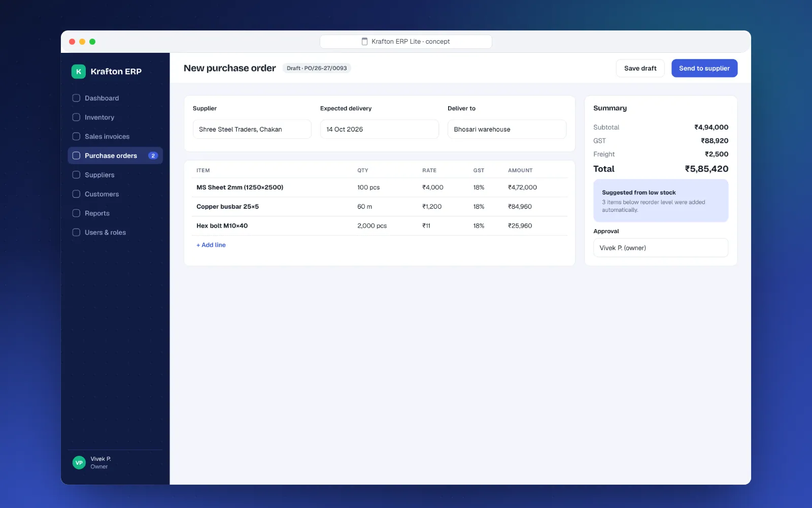This screenshot has width=812, height=508.
Task: Click the Sales invoices sidebar icon
Action: (x=76, y=137)
